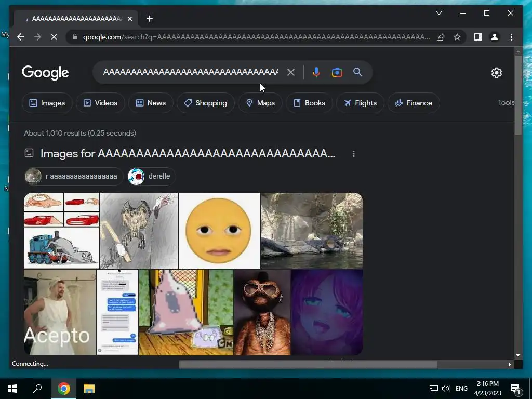This screenshot has width=532, height=399.
Task: Click Chrome icon in taskbar
Action: (x=63, y=389)
